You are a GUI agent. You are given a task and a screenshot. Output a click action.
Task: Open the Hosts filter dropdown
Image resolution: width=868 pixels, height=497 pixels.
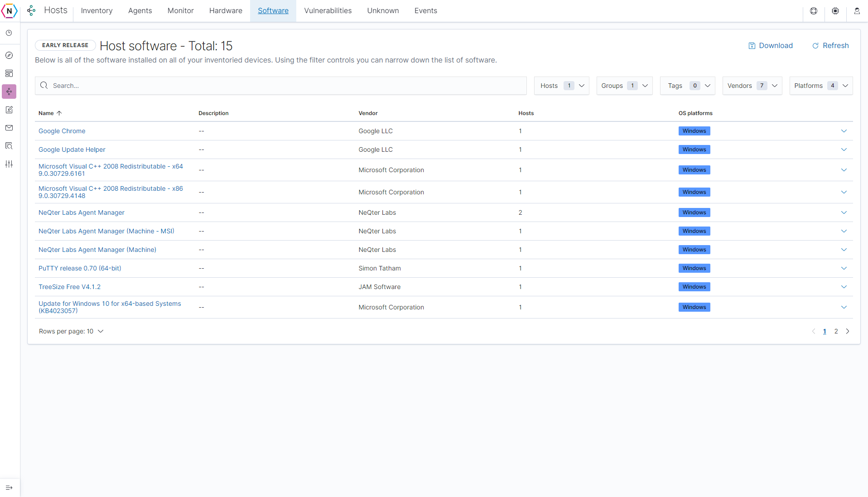562,86
